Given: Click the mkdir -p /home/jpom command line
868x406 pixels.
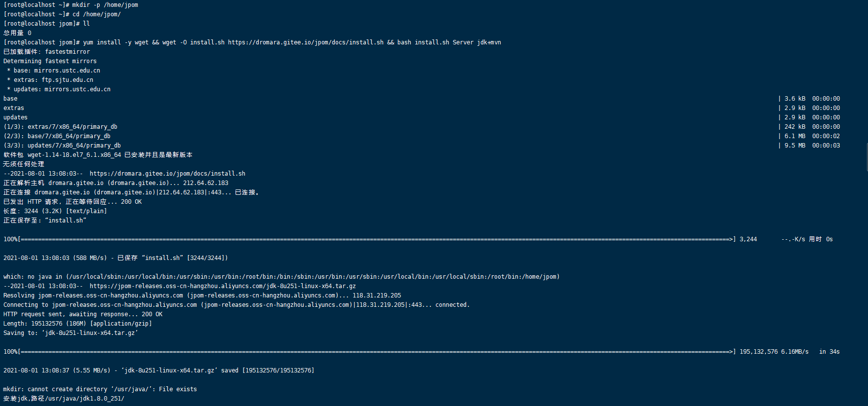Looking at the screenshot, I should pos(71,5).
